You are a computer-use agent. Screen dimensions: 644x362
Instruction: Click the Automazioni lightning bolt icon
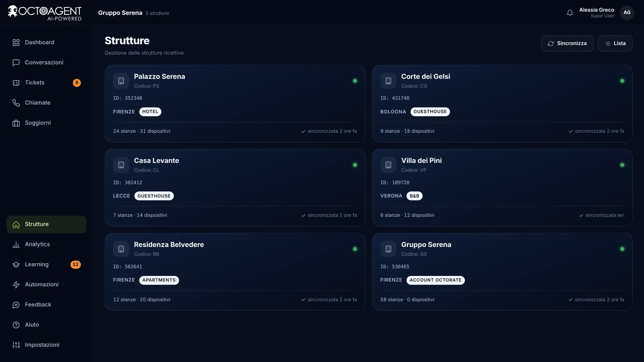pyautogui.click(x=16, y=285)
